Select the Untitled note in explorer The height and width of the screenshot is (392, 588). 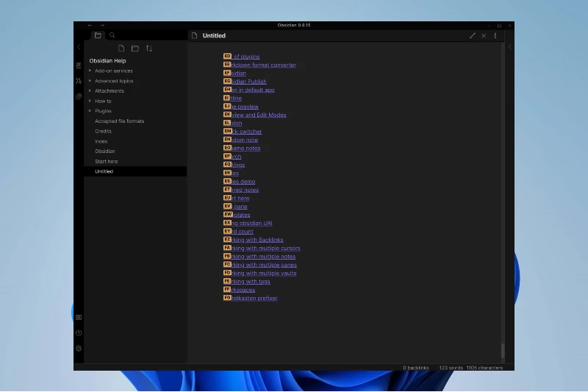click(135, 171)
